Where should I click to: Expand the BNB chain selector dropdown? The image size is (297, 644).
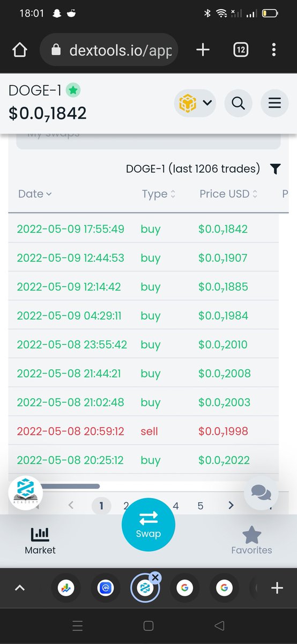[195, 103]
